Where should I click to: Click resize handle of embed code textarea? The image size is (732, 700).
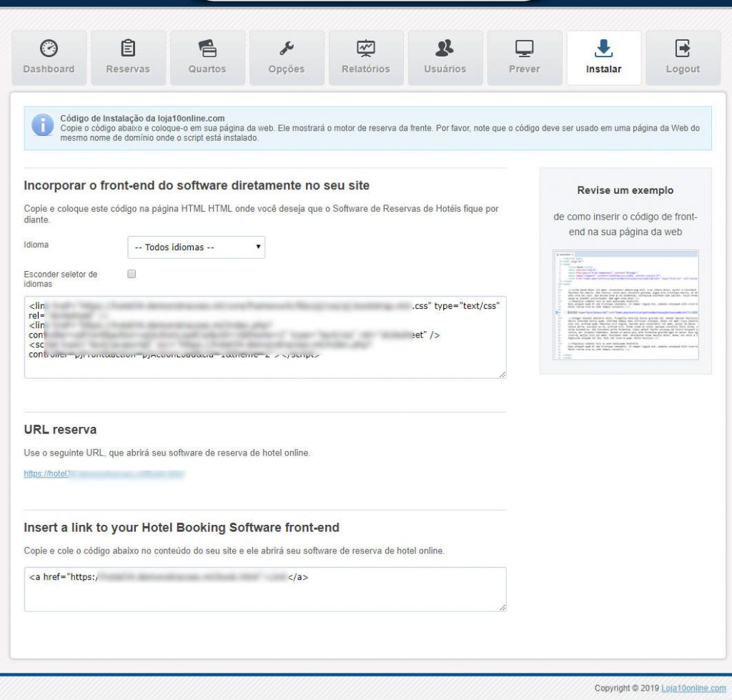point(503,374)
